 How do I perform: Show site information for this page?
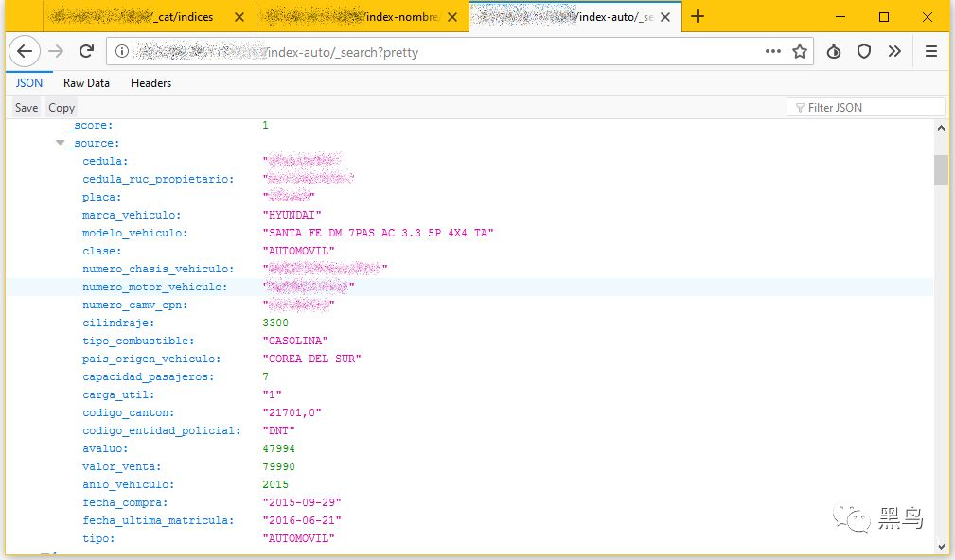122,52
